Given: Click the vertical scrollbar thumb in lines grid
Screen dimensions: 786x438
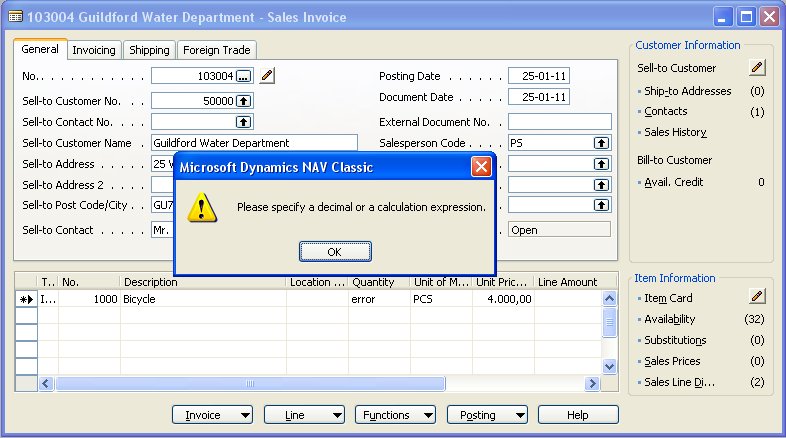Looking at the screenshot, I should click(x=610, y=322).
